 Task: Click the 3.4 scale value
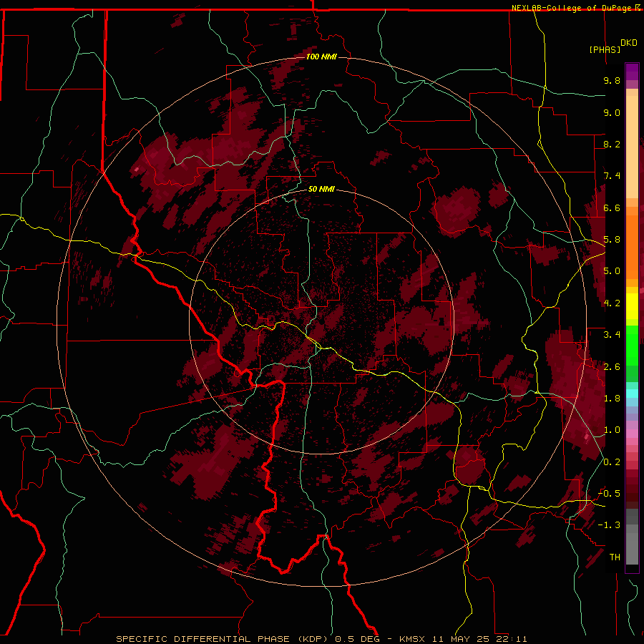[x=612, y=335]
